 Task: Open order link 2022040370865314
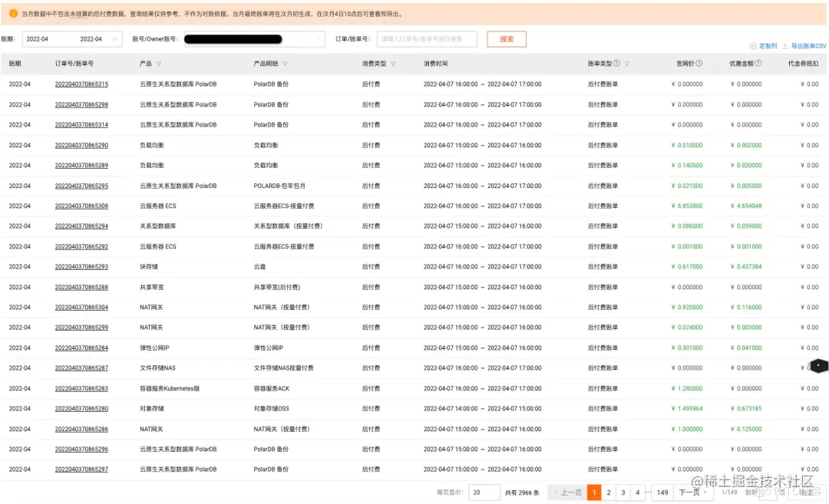pyautogui.click(x=81, y=125)
